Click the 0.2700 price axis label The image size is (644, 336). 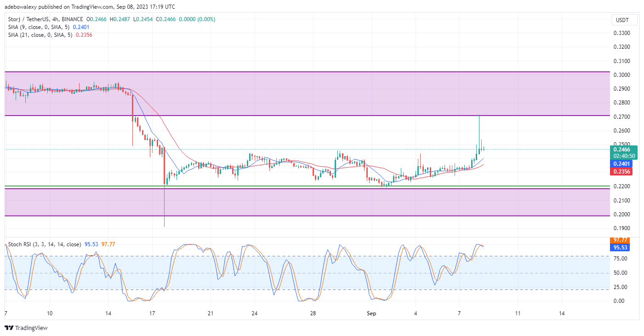pos(622,117)
